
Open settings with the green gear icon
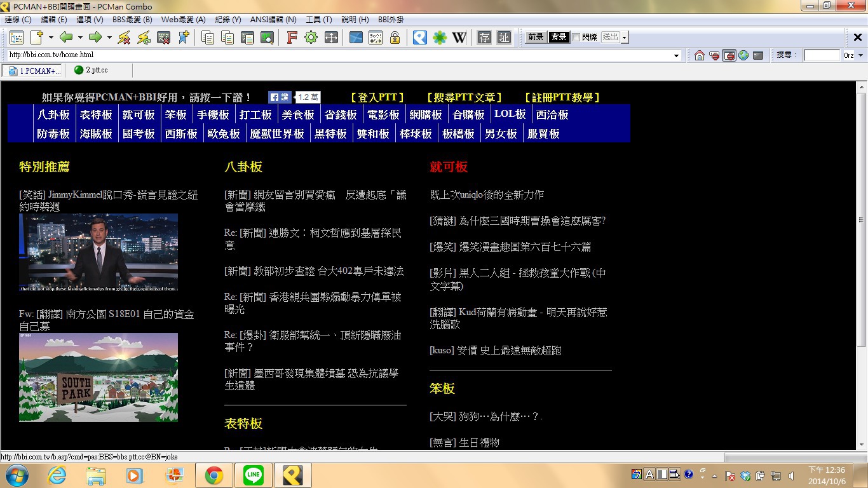311,37
